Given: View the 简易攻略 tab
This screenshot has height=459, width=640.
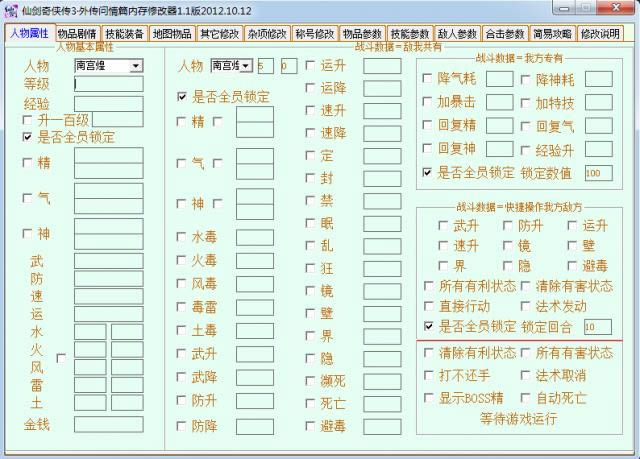Looking at the screenshot, I should pyautogui.click(x=552, y=34).
